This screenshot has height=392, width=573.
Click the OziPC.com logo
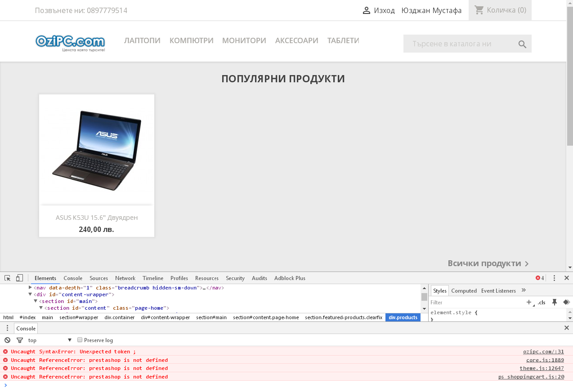[70, 43]
